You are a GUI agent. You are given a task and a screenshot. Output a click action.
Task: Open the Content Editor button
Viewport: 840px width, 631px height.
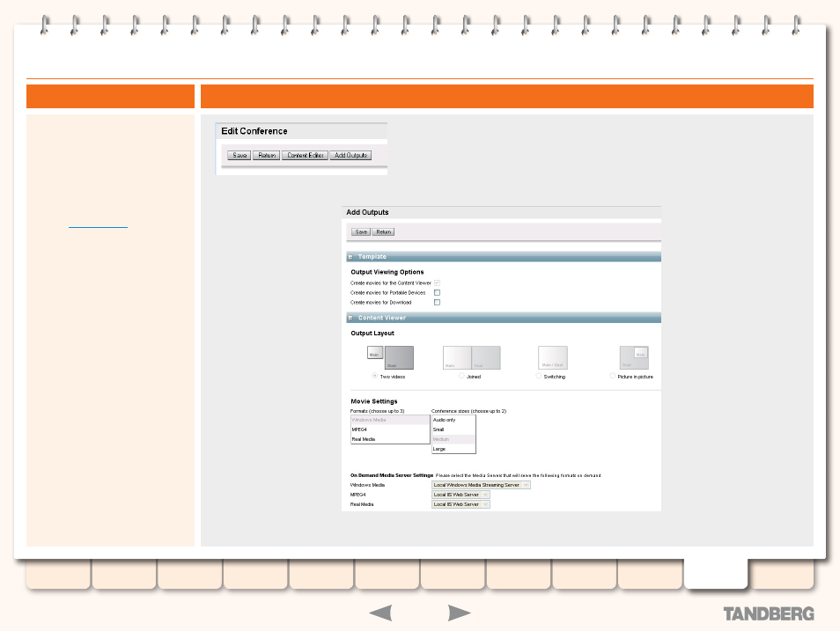(305, 156)
